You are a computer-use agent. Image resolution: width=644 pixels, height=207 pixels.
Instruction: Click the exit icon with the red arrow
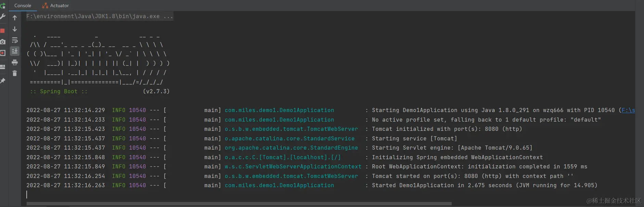[x=2, y=53]
